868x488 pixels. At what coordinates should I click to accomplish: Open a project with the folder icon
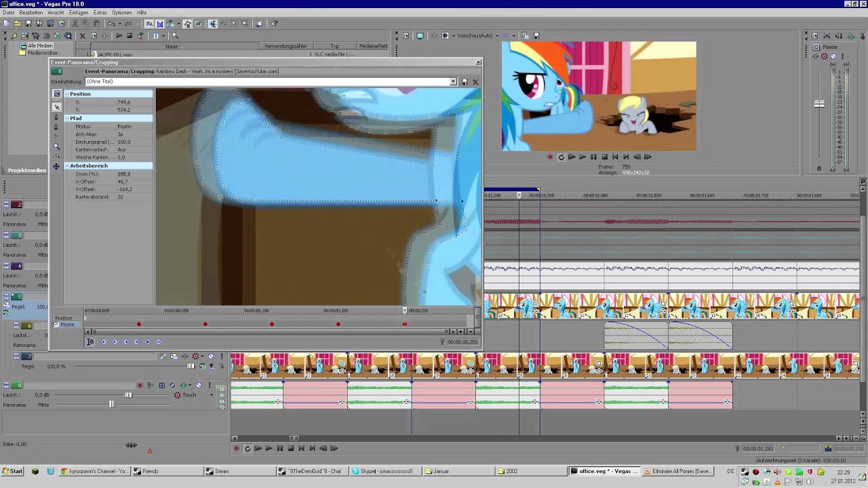tap(18, 23)
